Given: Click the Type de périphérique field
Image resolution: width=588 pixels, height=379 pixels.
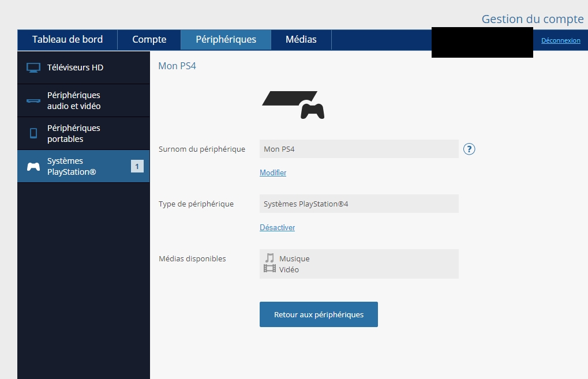Looking at the screenshot, I should (358, 204).
